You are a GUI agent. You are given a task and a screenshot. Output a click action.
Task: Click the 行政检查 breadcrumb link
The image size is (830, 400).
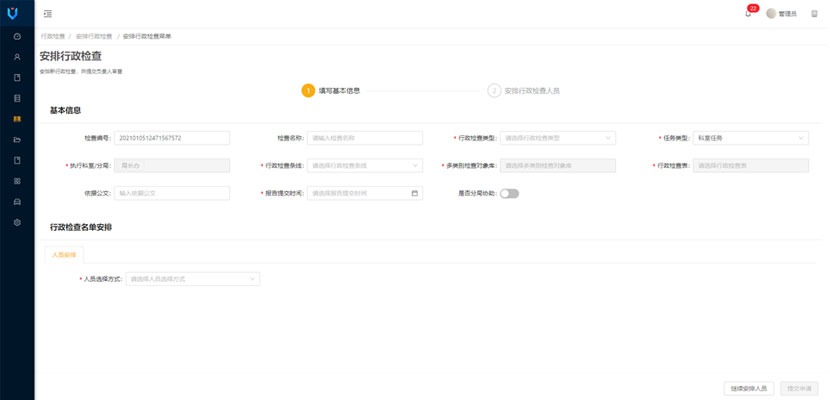coord(53,37)
